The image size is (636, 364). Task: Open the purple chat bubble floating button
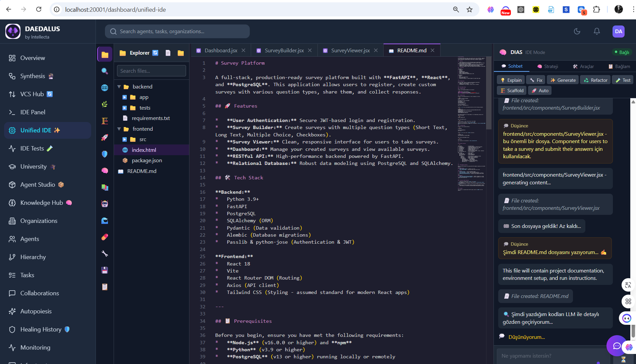pyautogui.click(x=617, y=346)
